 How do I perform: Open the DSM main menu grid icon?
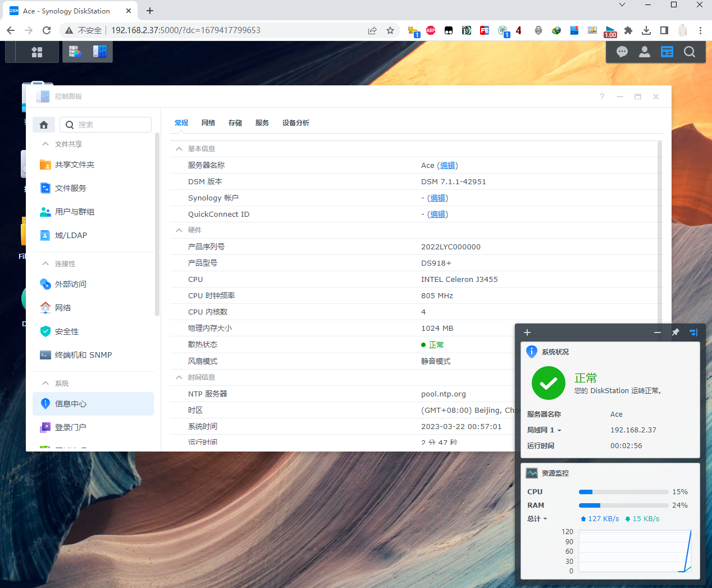click(37, 52)
